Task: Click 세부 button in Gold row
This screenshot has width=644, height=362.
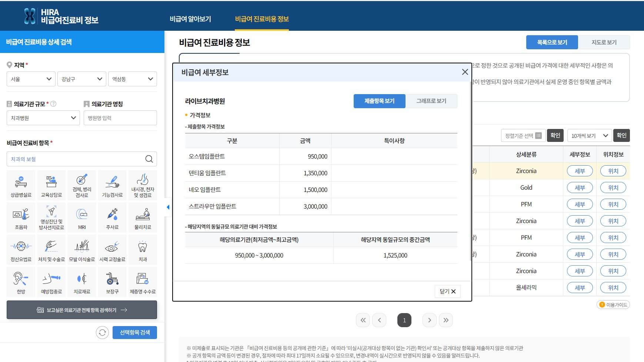Action: [x=580, y=187]
